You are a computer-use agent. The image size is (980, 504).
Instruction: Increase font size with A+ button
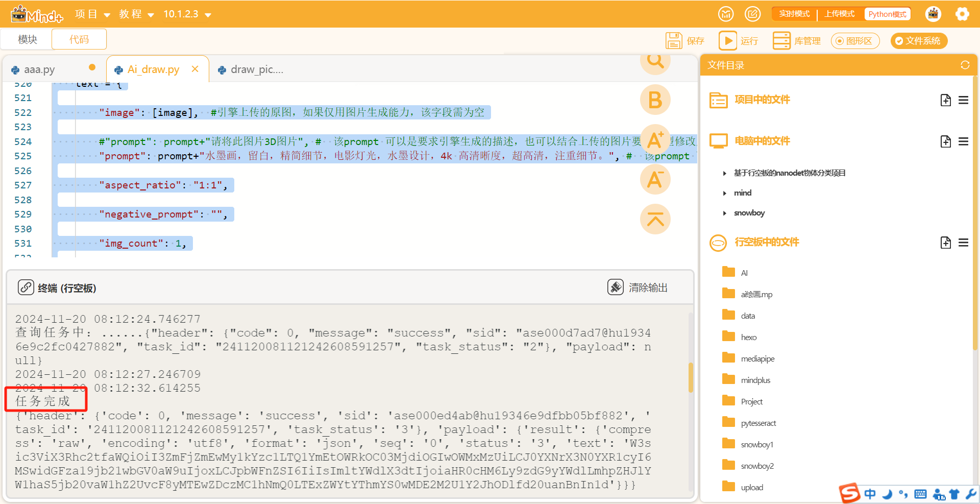655,140
